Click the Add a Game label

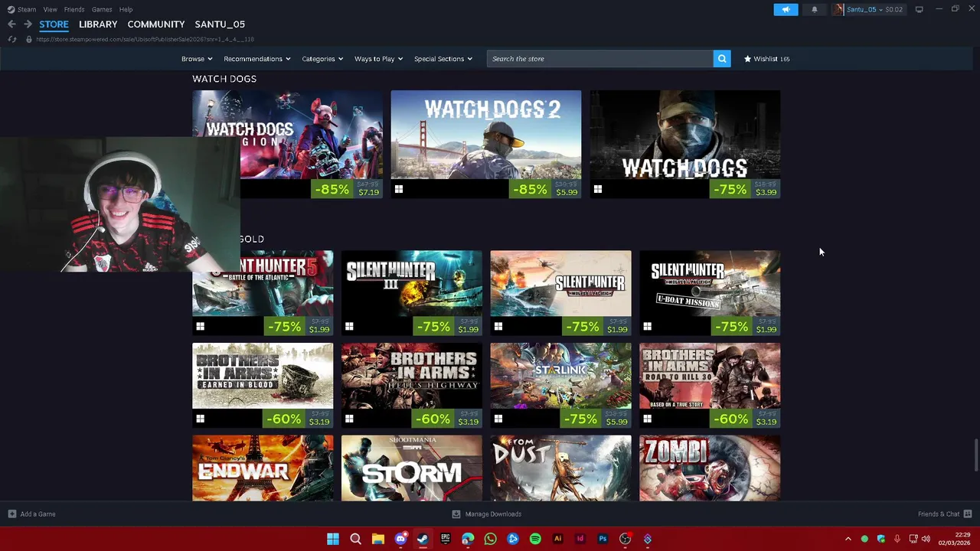pos(38,514)
